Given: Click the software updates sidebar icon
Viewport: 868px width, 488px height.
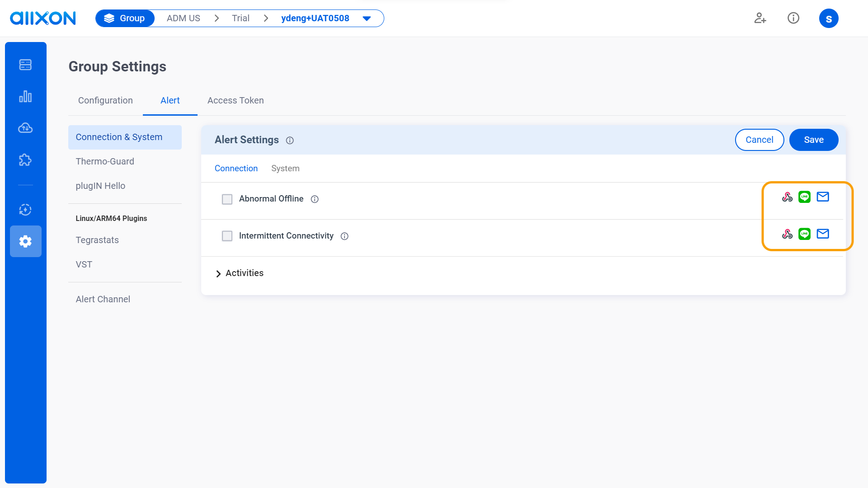Looking at the screenshot, I should [x=25, y=209].
